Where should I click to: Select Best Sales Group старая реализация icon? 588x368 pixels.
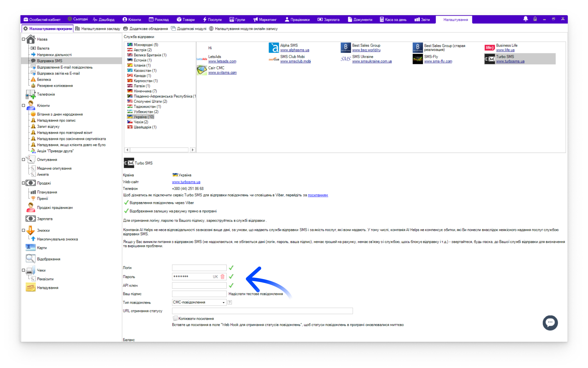click(x=417, y=47)
